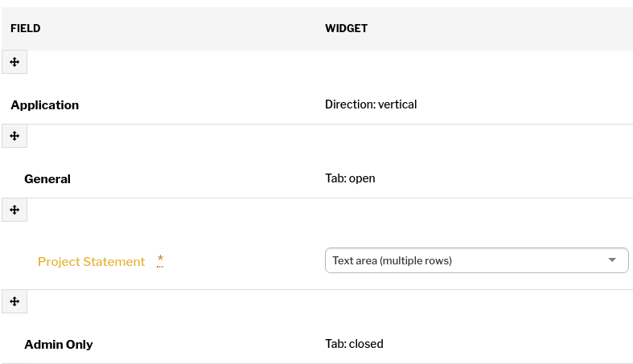Open the Text area widget dropdown

[x=476, y=260]
